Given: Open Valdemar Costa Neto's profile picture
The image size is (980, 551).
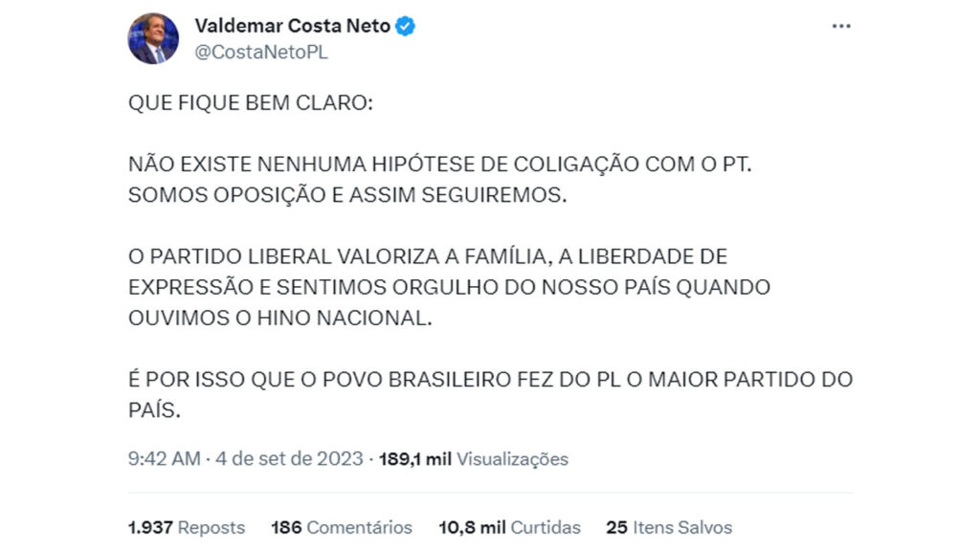Looking at the screenshot, I should tap(153, 38).
